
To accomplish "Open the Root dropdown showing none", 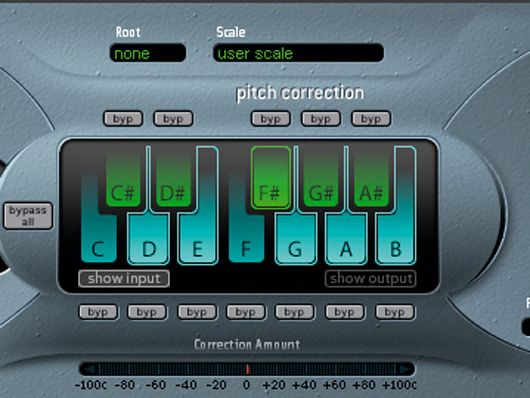I will [x=148, y=53].
